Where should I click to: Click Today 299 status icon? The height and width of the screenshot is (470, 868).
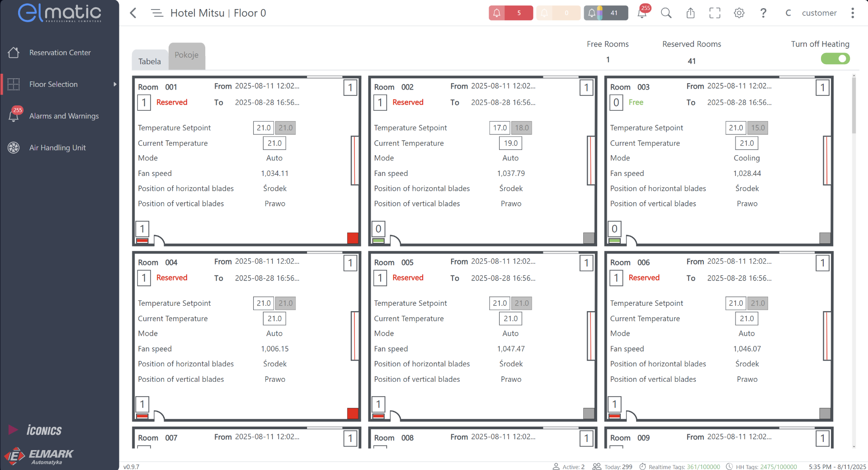(x=597, y=466)
